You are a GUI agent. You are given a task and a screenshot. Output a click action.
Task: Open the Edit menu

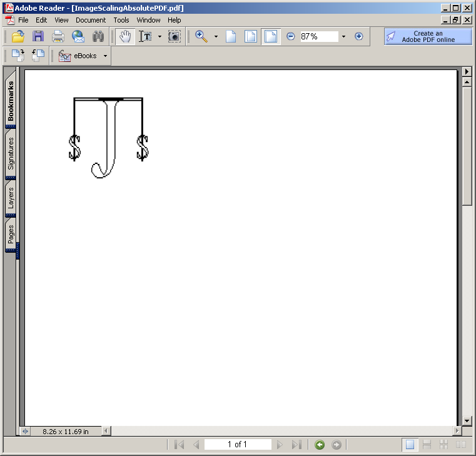tap(41, 20)
